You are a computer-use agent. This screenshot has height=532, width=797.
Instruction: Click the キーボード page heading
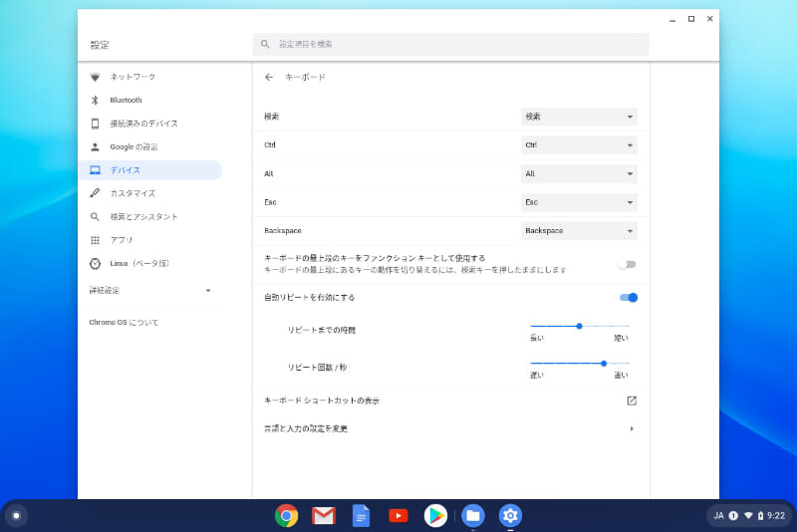305,78
